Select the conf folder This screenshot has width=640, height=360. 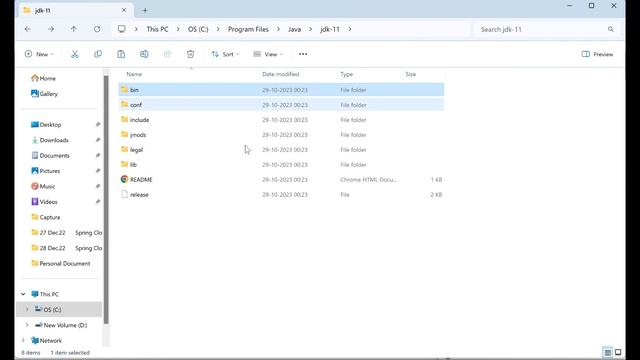(281, 104)
